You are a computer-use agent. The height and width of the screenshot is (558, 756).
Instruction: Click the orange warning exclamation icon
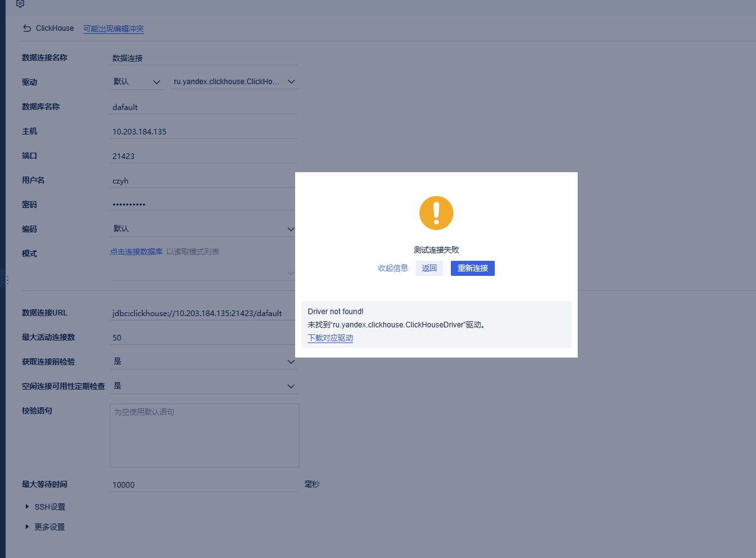pyautogui.click(x=436, y=213)
